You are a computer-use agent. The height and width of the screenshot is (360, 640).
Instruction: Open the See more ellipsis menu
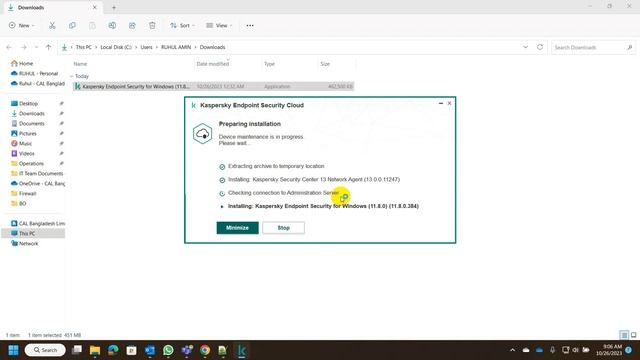[x=250, y=25]
